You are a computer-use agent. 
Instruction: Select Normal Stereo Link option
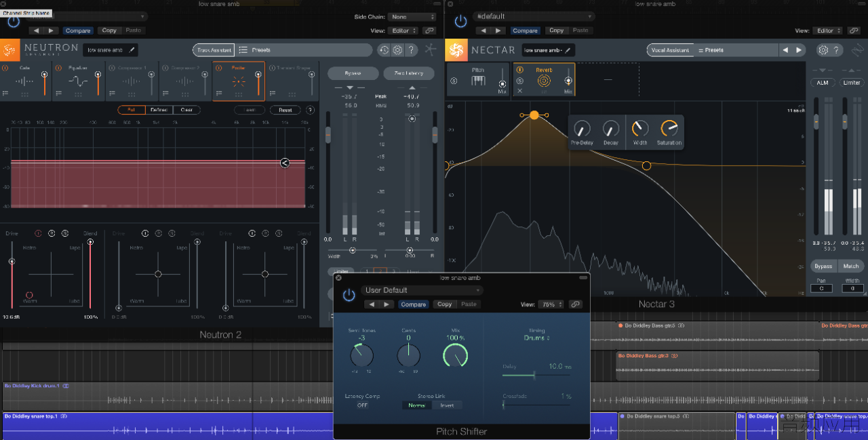point(417,405)
